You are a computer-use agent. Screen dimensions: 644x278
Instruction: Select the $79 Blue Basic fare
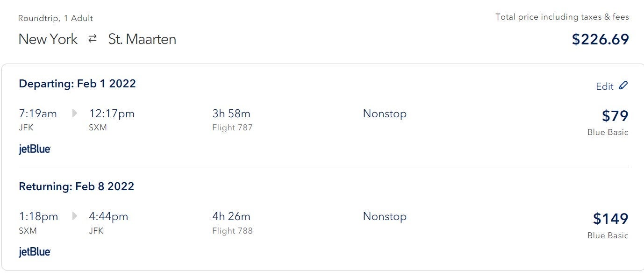pyautogui.click(x=608, y=122)
